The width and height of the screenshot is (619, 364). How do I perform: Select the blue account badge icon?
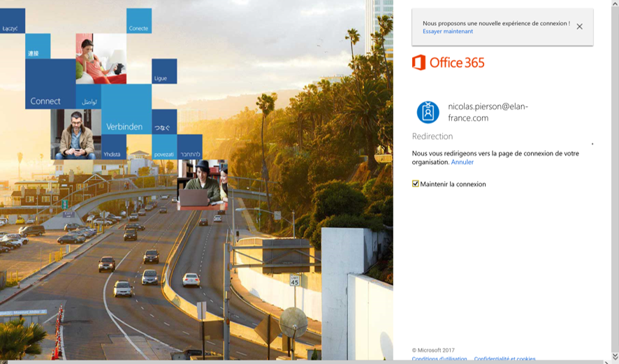click(428, 112)
